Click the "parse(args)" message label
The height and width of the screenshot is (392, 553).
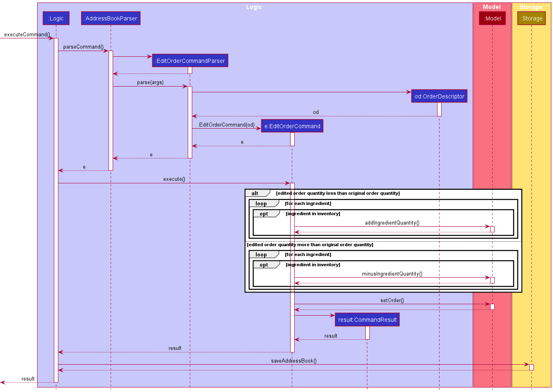coord(151,82)
